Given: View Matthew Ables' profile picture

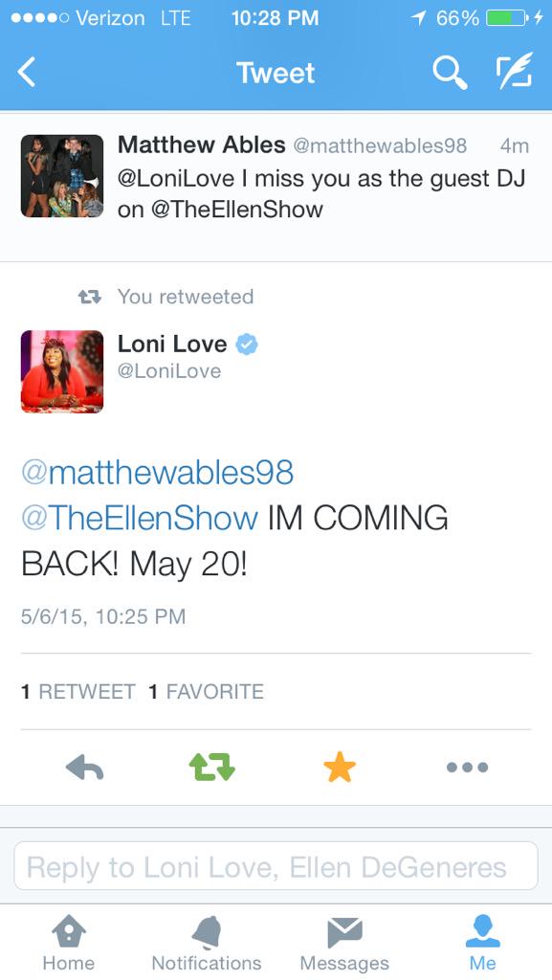Looking at the screenshot, I should [62, 176].
